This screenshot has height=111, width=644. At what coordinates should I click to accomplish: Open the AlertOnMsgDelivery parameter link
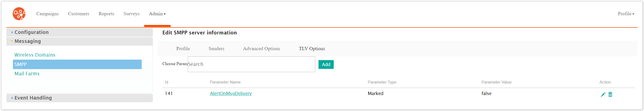(x=231, y=94)
